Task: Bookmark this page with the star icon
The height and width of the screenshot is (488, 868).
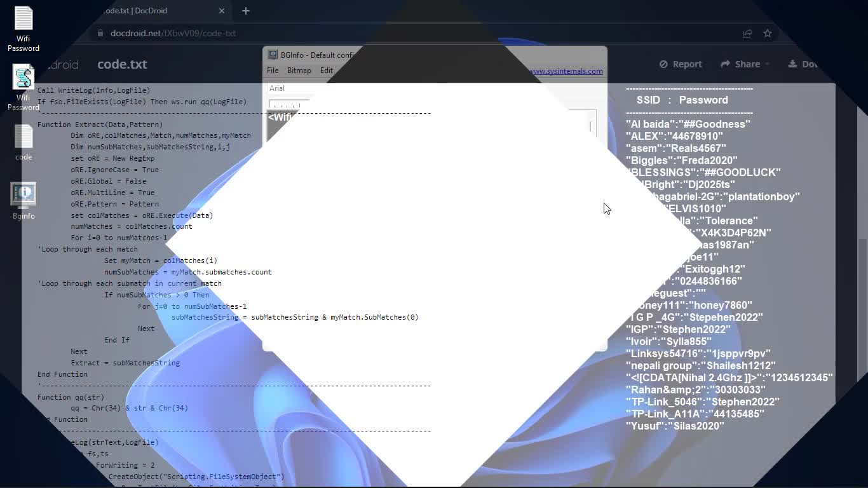Action: pos(768,33)
